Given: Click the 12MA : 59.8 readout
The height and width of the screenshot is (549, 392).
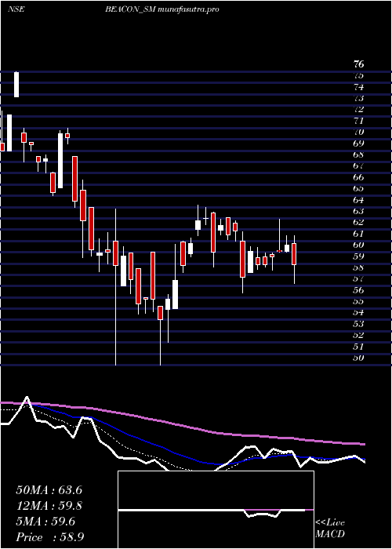Looking at the screenshot, I should tap(49, 506).
